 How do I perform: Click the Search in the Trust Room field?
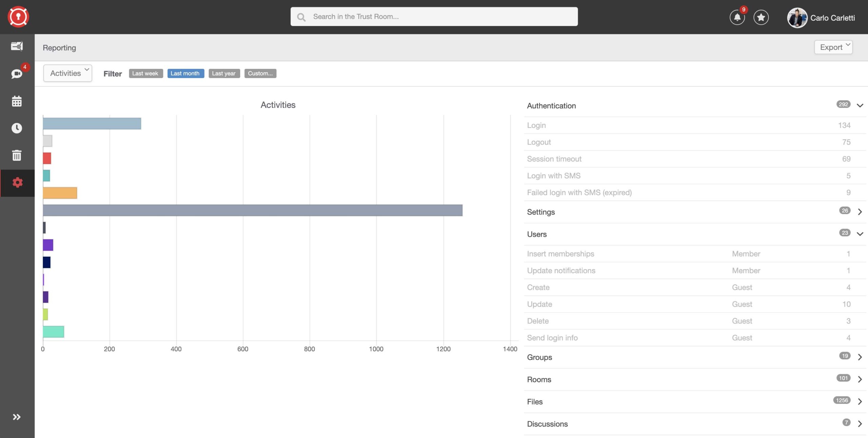click(434, 16)
